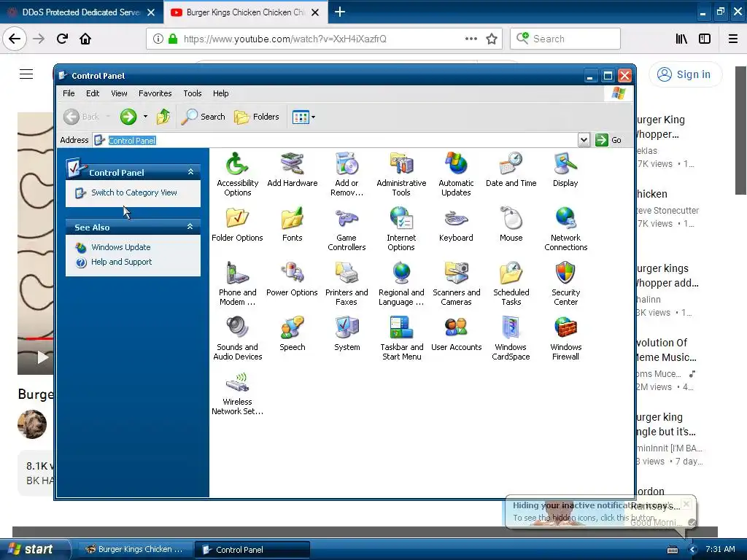Open the View menu
The width and height of the screenshot is (747, 560).
pos(119,93)
